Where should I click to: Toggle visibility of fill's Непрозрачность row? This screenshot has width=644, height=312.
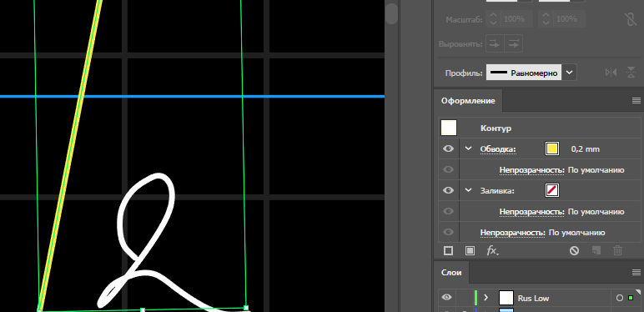tap(448, 211)
